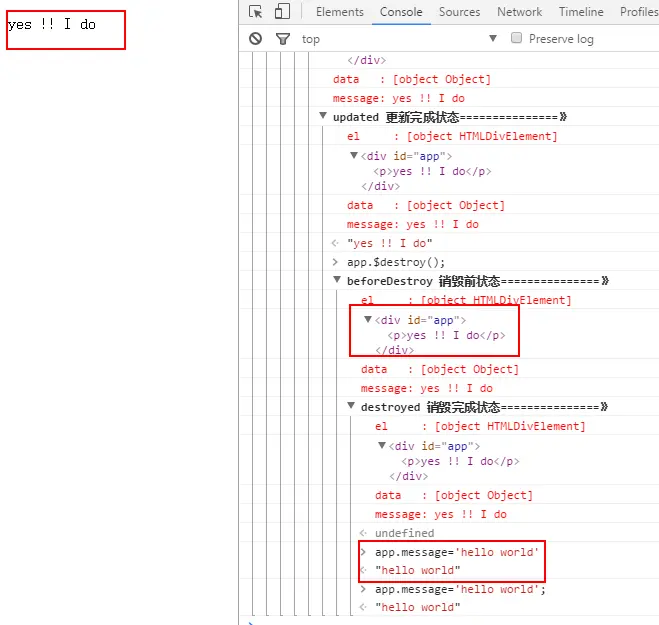Screen dimensions: 659x625
Task: Click the <p> element under updated group
Action: click(432, 171)
